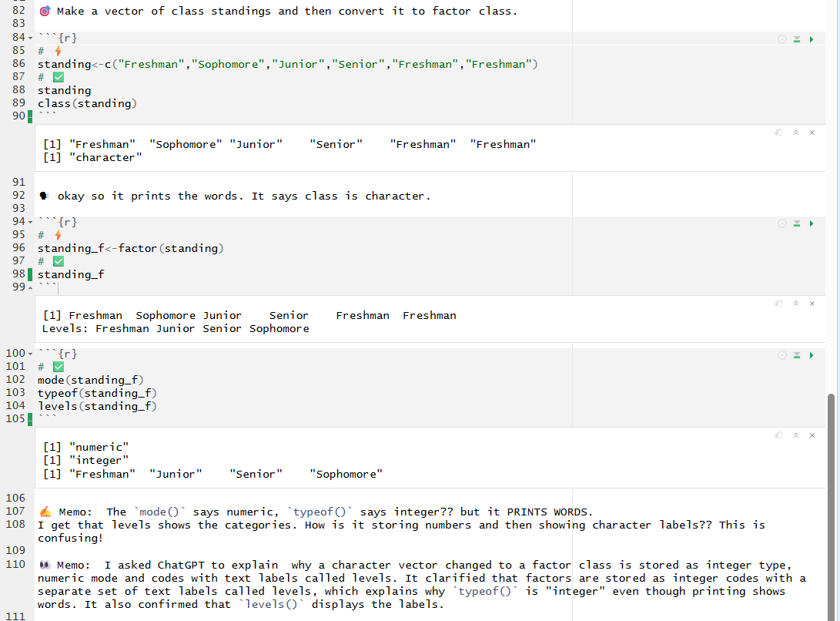
Task: Click the `mode()` inline code on line 107
Action: pyautogui.click(x=159, y=512)
